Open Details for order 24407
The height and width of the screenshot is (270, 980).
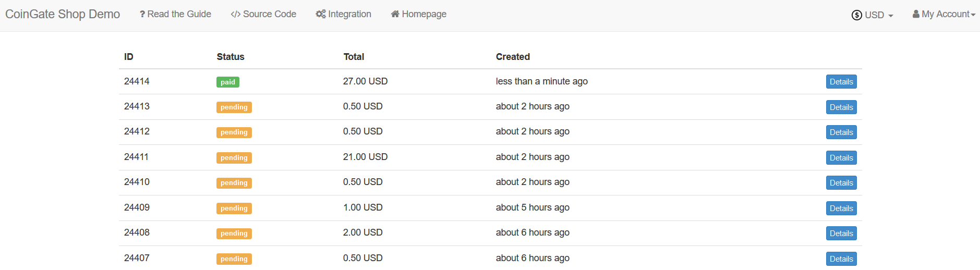pyautogui.click(x=841, y=259)
